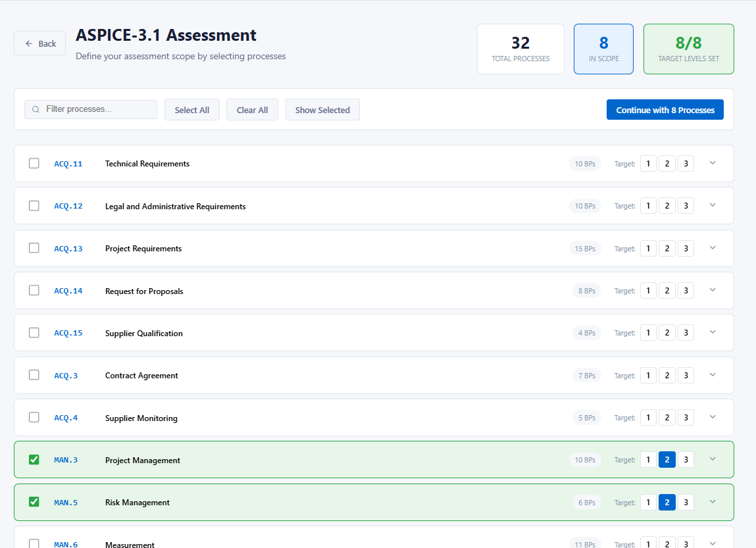Expand the ACQ.12 row chevron
This screenshot has width=756, height=548.
click(x=713, y=205)
